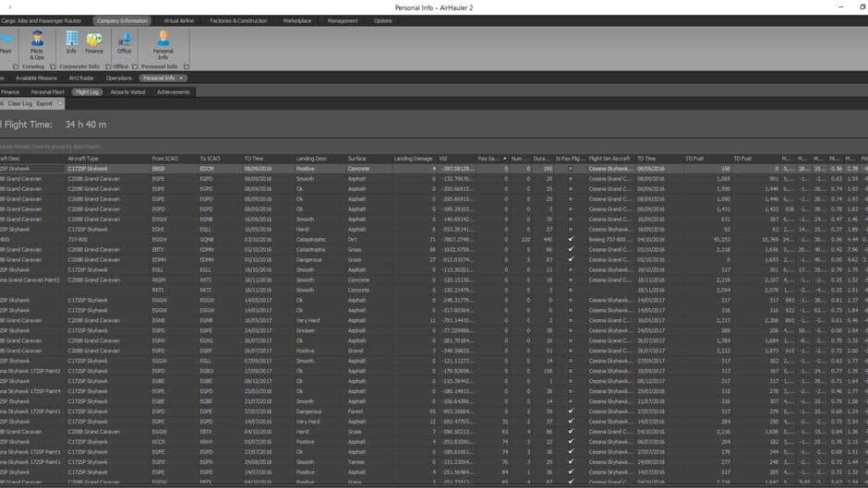
Task: Open the corporate Info building icon
Action: click(71, 42)
